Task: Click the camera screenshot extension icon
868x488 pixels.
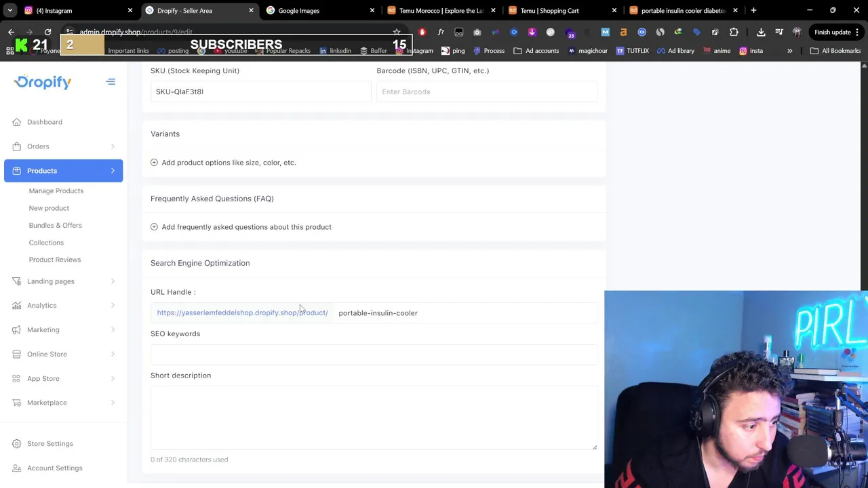Action: tap(477, 32)
